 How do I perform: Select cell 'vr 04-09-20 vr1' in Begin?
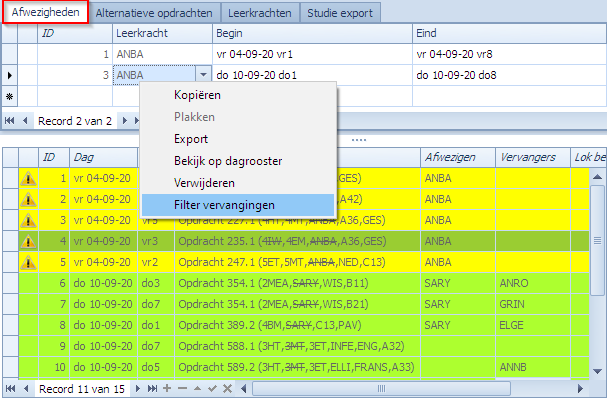(312, 54)
